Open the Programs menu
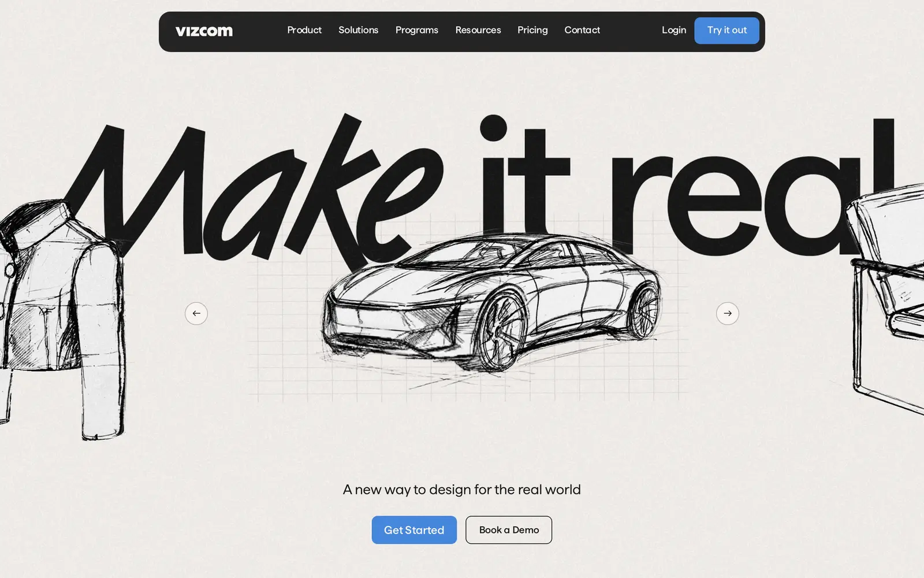Image resolution: width=924 pixels, height=578 pixels. pos(417,30)
